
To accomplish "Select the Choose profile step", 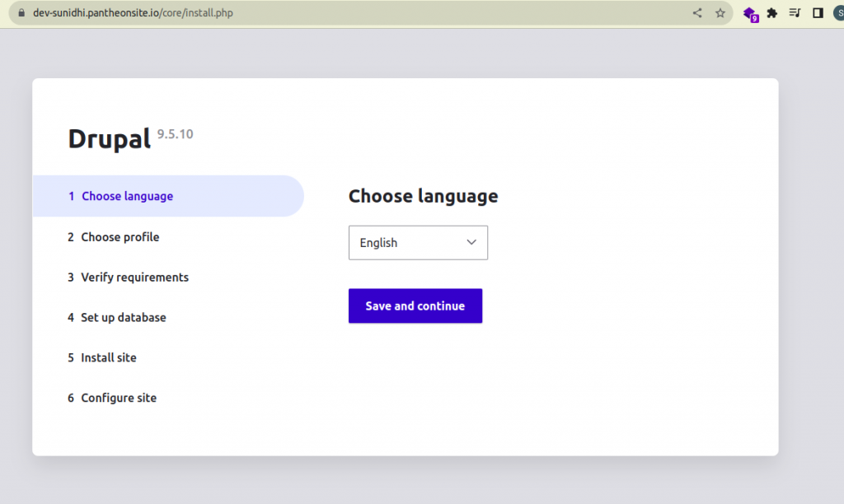I will (x=120, y=236).
